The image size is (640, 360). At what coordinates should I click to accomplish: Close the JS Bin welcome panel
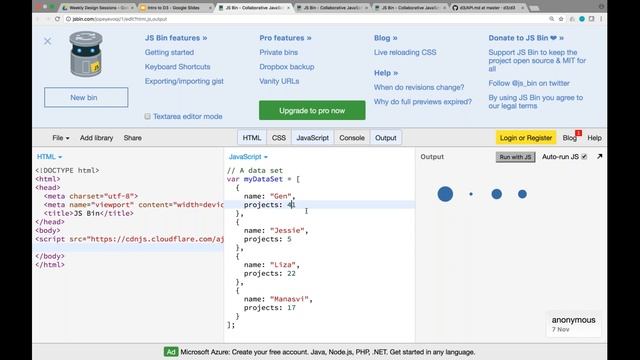[x=48, y=41]
